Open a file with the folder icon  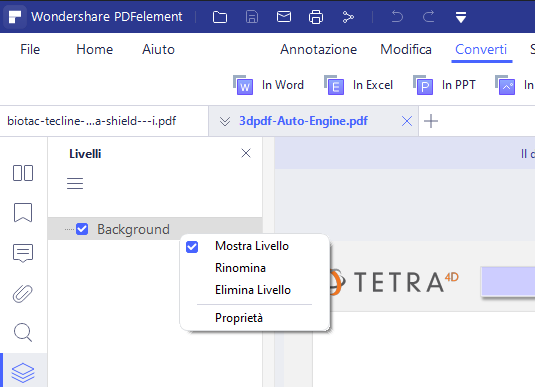pyautogui.click(x=220, y=17)
